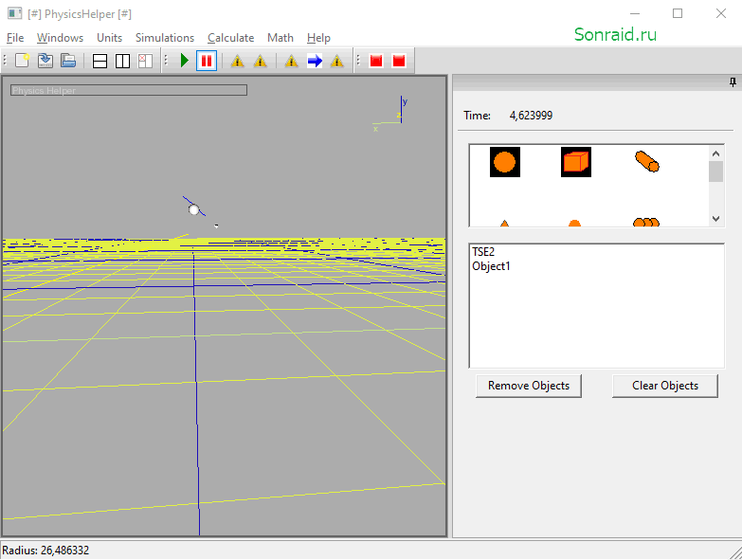742x560 pixels.
Task: Click the open folder toolbar icon
Action: click(x=67, y=61)
